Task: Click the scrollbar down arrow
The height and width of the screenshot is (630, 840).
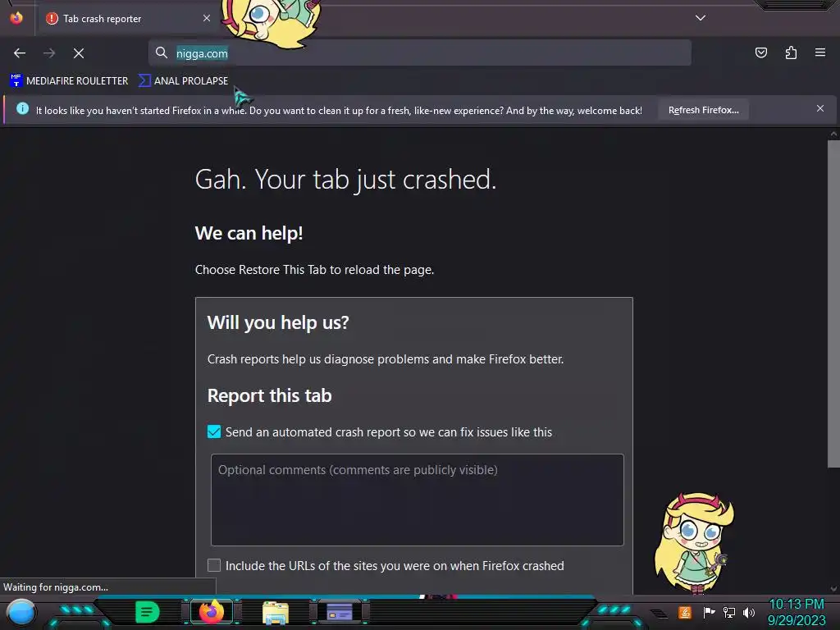Action: click(833, 589)
